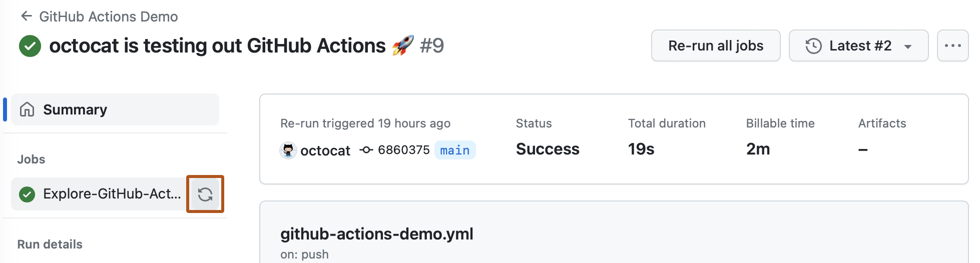
Task: Click the green check icon on the Explore-GitHub-Actions job
Action: tap(27, 194)
